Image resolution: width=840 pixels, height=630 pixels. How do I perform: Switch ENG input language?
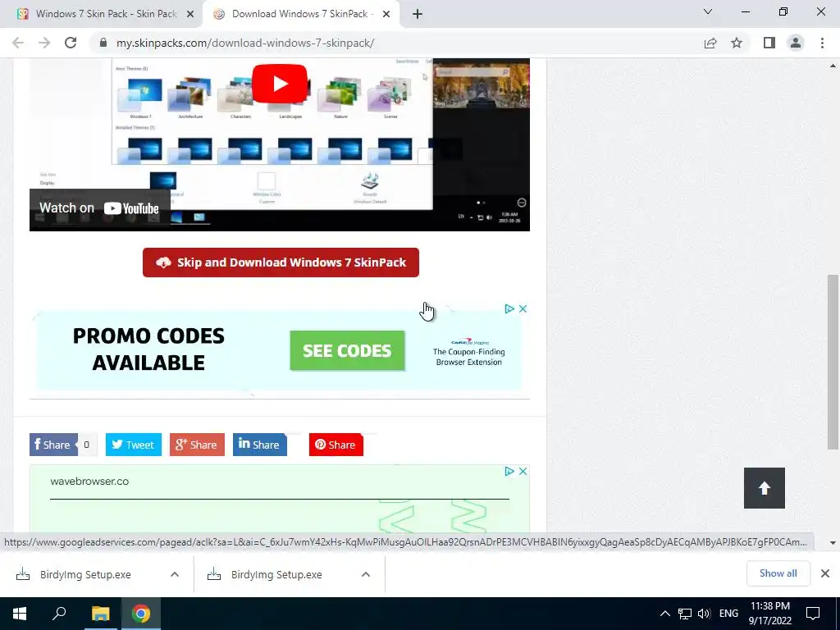[728, 614]
